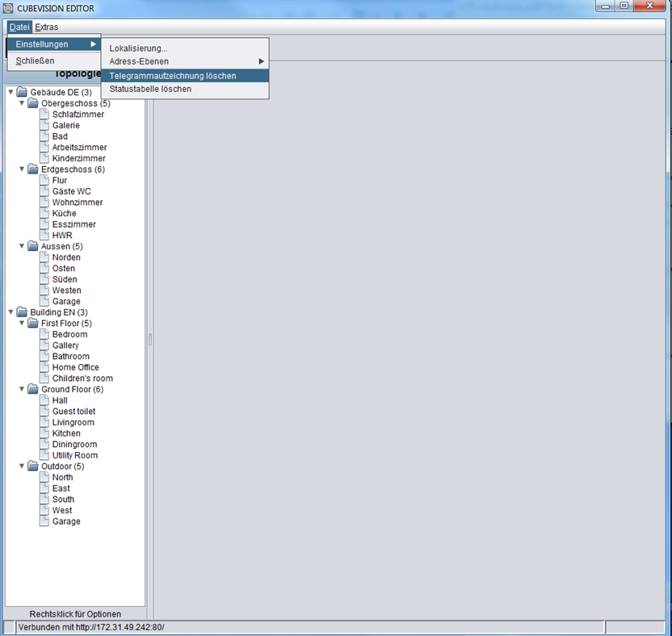Screen dimensions: 672x636
Task: Click the Erdgeschoss folder icon
Action: [x=33, y=169]
